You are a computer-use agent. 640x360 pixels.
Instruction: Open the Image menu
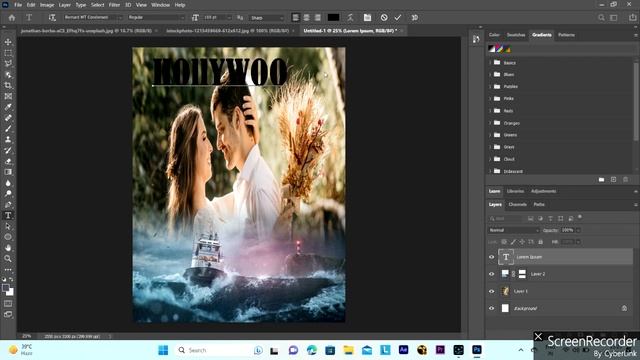(47, 5)
